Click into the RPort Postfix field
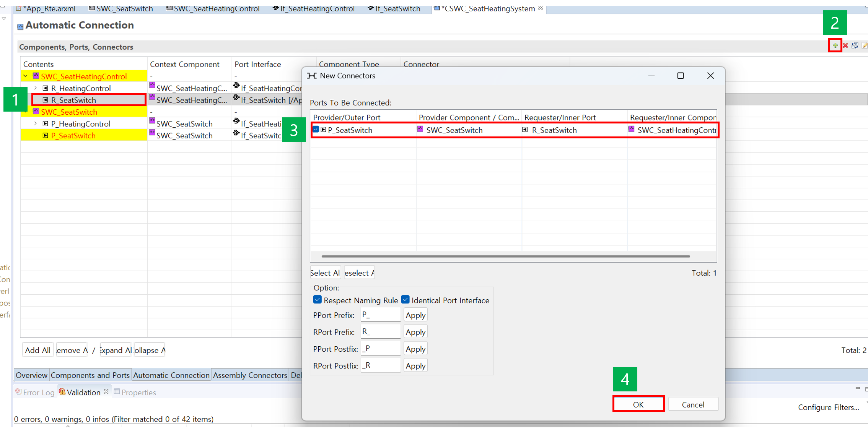 tap(380, 365)
